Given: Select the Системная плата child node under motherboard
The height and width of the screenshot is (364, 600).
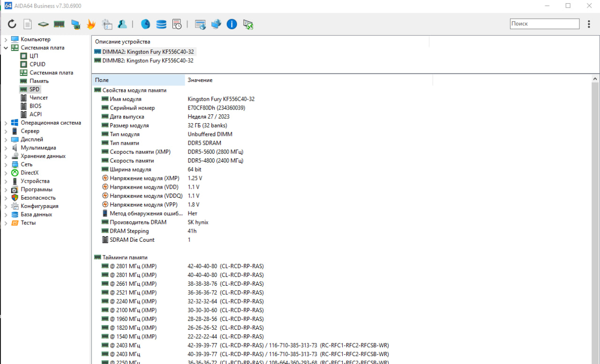Looking at the screenshot, I should (x=51, y=73).
